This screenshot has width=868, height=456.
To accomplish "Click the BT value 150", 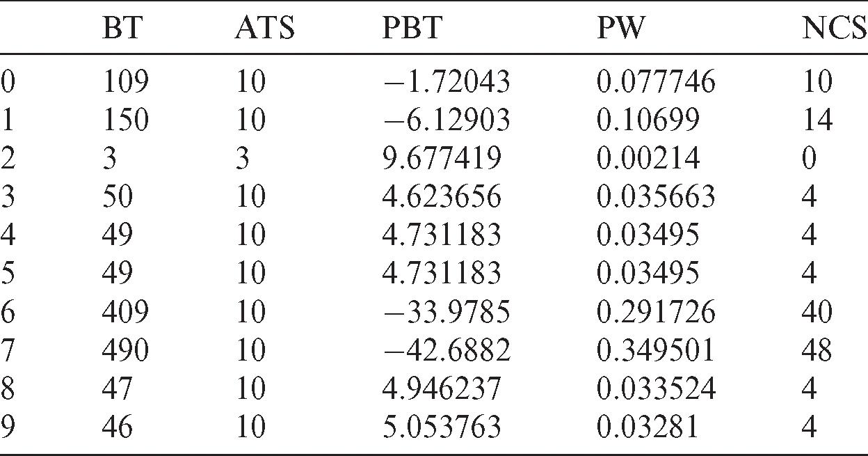I will coord(125,121).
